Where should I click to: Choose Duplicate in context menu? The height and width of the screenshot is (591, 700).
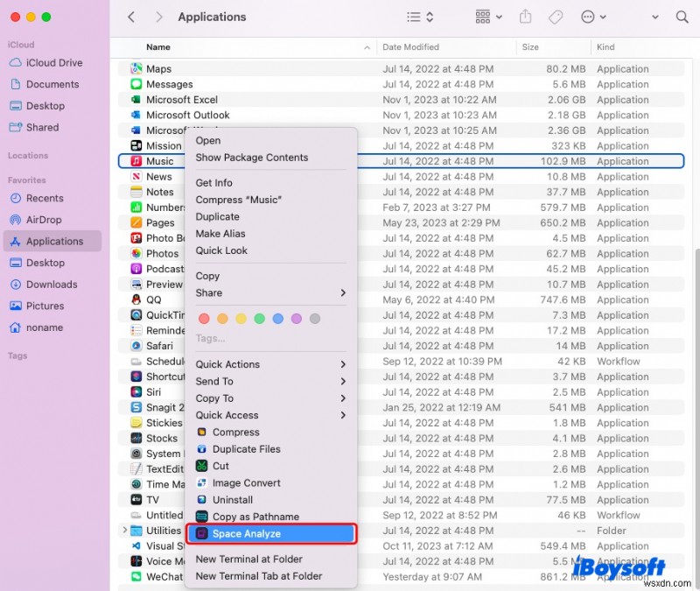click(270, 216)
